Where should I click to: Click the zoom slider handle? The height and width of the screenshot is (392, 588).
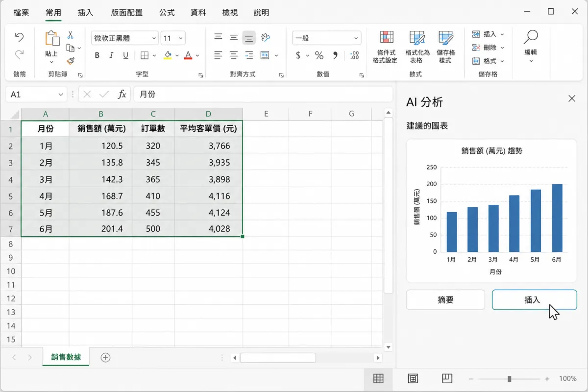point(510,379)
